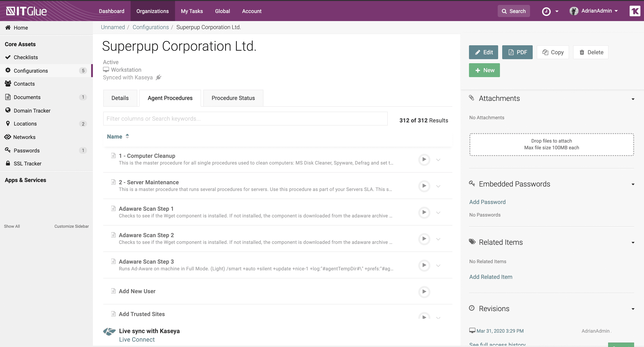Image resolution: width=644 pixels, height=347 pixels.
Task: Click the filter columns search field
Action: (x=245, y=119)
